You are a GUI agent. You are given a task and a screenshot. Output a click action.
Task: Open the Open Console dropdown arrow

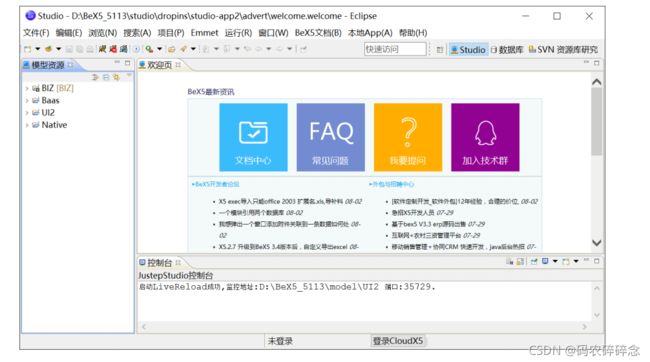coord(576,261)
